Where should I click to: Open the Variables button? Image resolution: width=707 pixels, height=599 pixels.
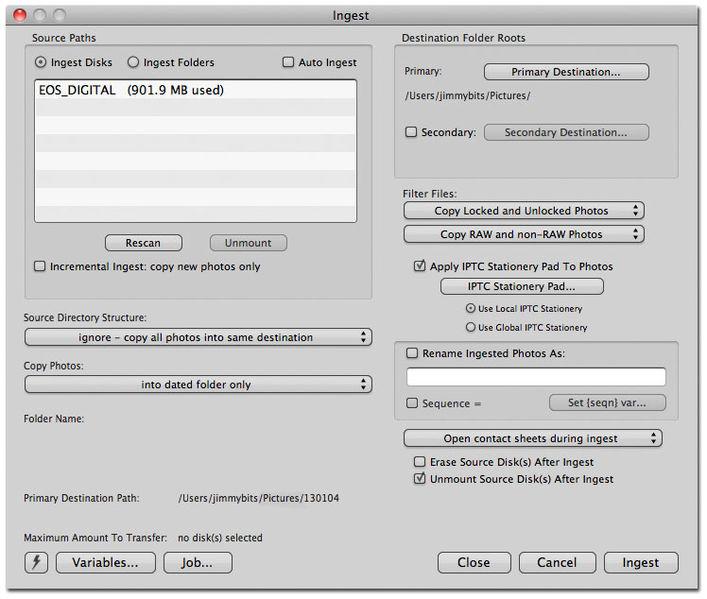coord(106,562)
